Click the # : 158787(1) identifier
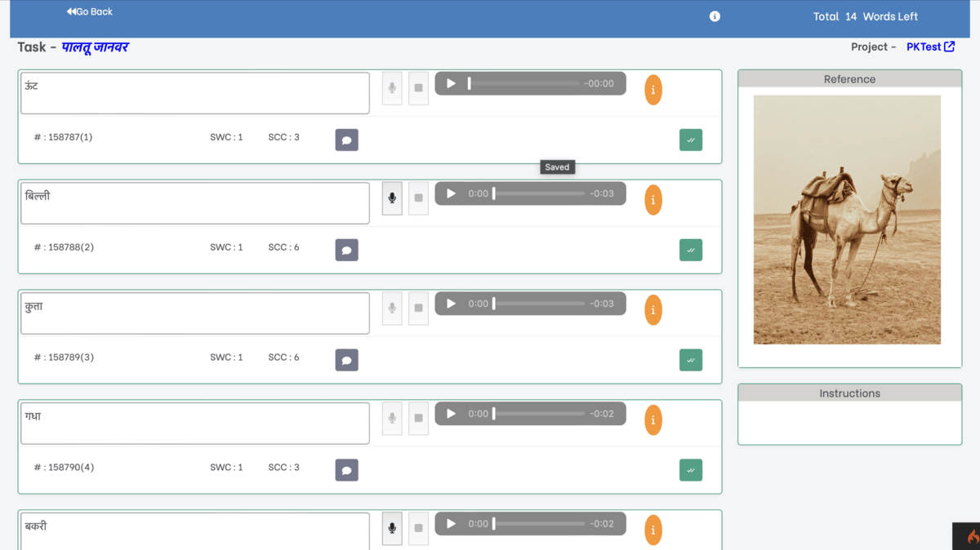This screenshot has width=980, height=550. (63, 137)
